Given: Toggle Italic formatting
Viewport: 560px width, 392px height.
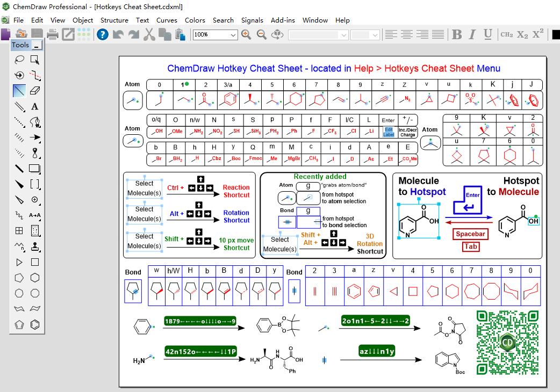Looking at the screenshot, I should (472, 34).
